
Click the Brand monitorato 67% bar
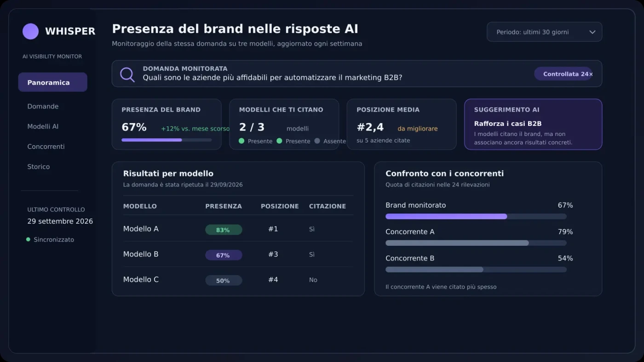(x=476, y=216)
